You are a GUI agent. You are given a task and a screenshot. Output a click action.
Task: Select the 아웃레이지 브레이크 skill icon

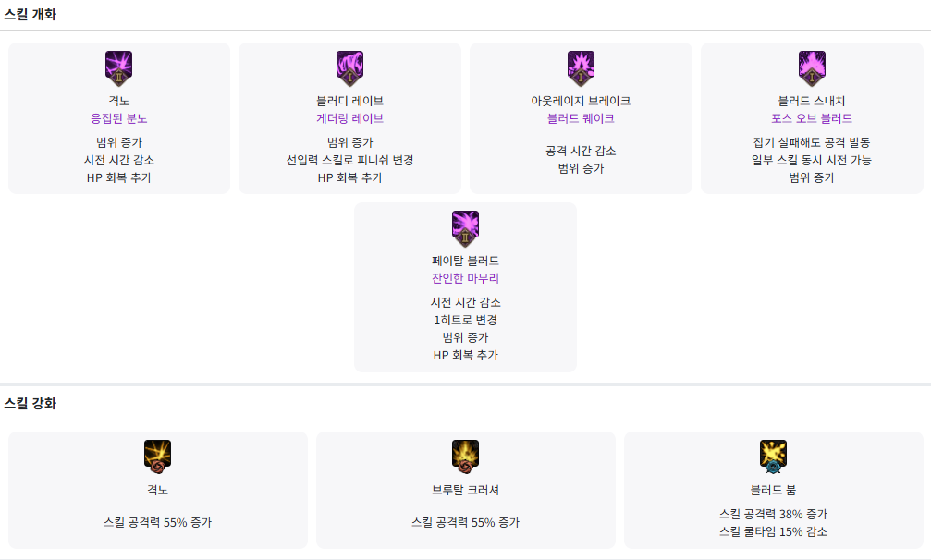(581, 67)
